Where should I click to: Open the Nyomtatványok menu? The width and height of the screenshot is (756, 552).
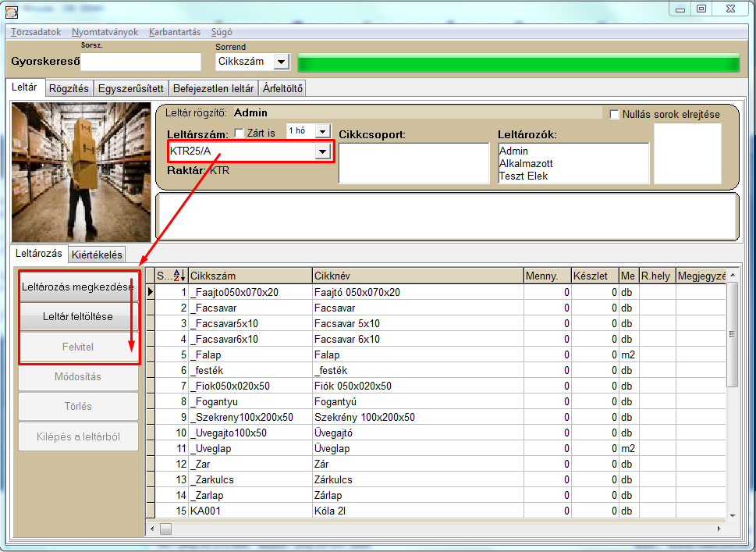[105, 32]
